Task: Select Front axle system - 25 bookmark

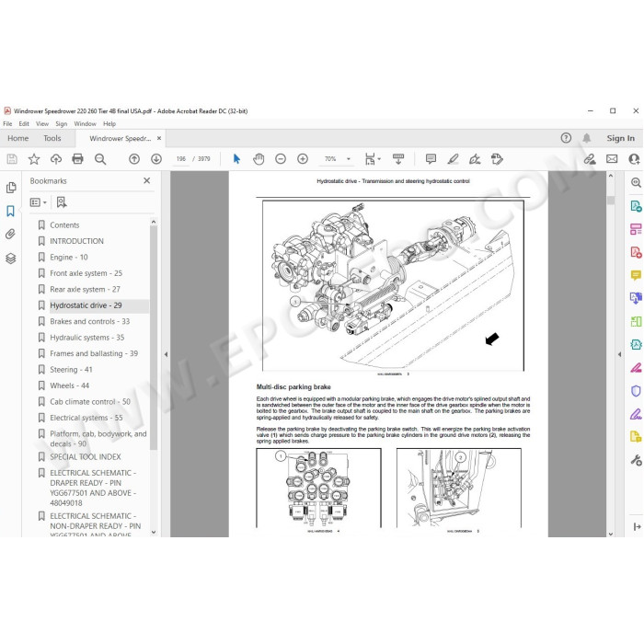Action: pos(86,273)
